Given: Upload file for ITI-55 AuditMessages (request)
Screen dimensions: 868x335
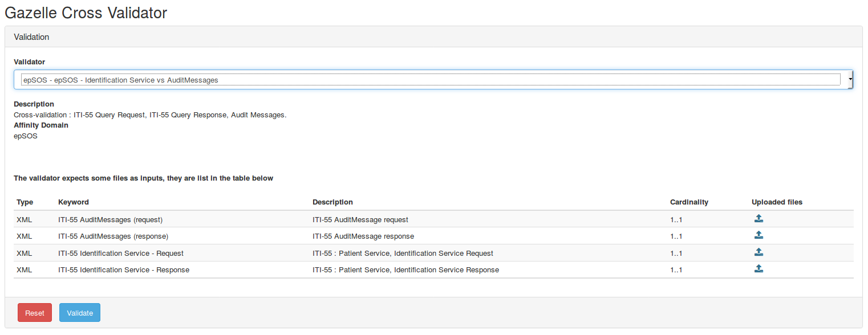Looking at the screenshot, I should pyautogui.click(x=759, y=219).
